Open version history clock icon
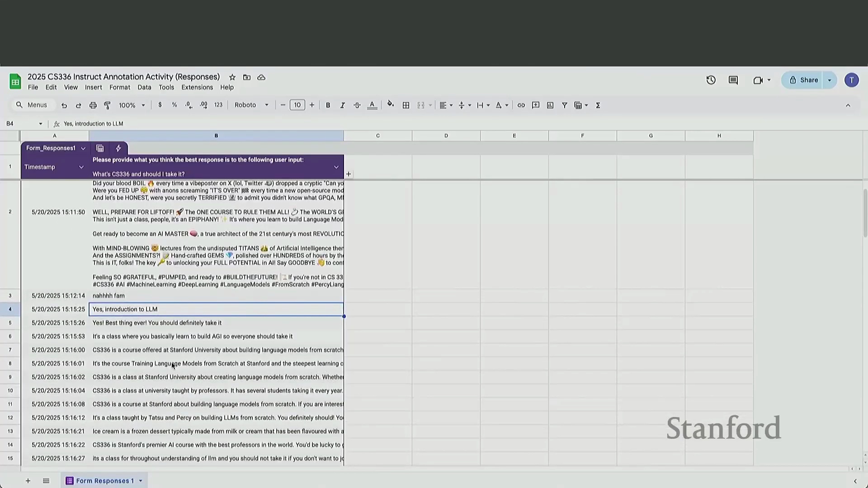The image size is (868, 488). pos(711,80)
